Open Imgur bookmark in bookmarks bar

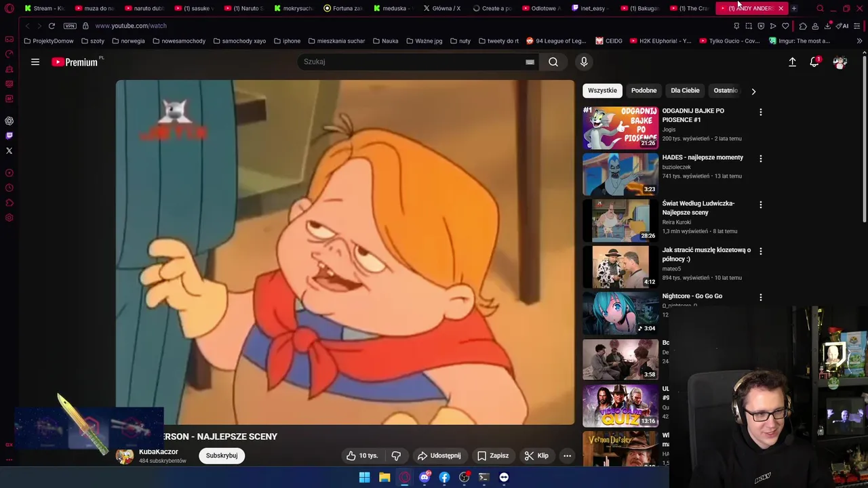point(800,41)
